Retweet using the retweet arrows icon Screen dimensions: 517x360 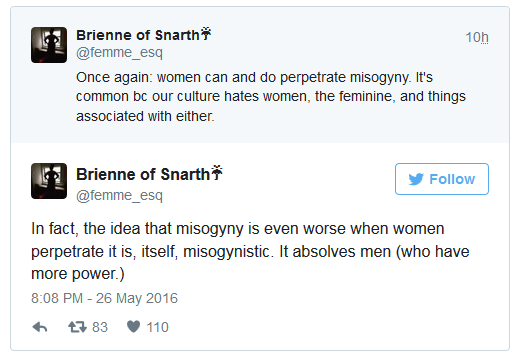pyautogui.click(x=77, y=327)
